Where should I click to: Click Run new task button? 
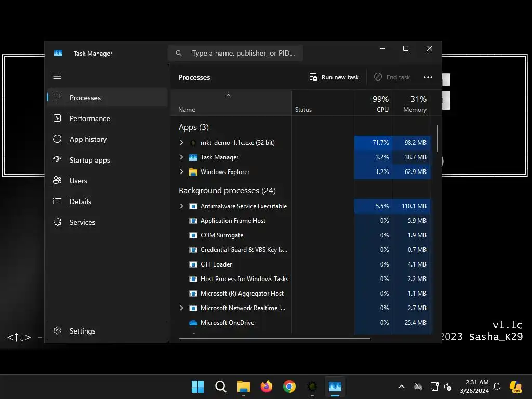[334, 77]
